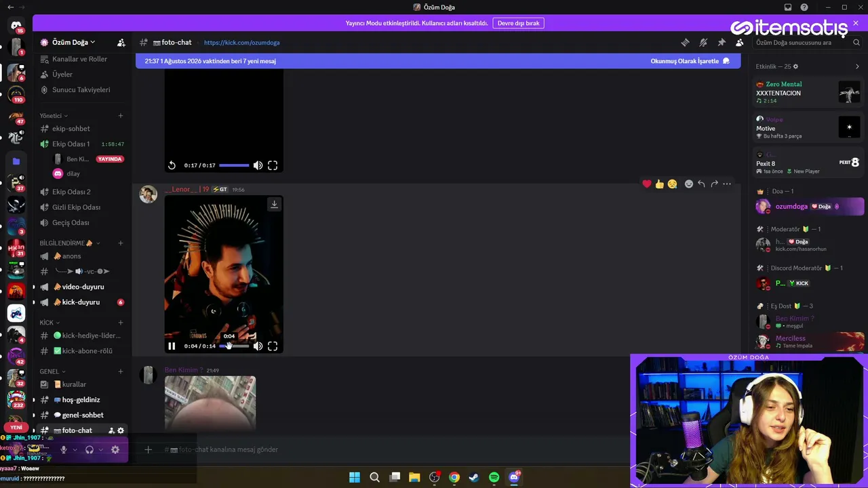The width and height of the screenshot is (868, 488).
Task: Reply to the Lenor message
Action: click(701, 184)
